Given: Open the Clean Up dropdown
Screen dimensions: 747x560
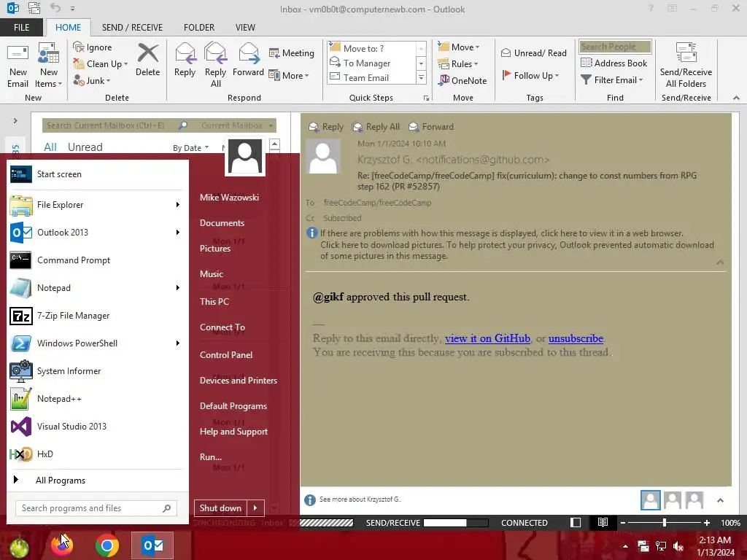Looking at the screenshot, I should 101,64.
